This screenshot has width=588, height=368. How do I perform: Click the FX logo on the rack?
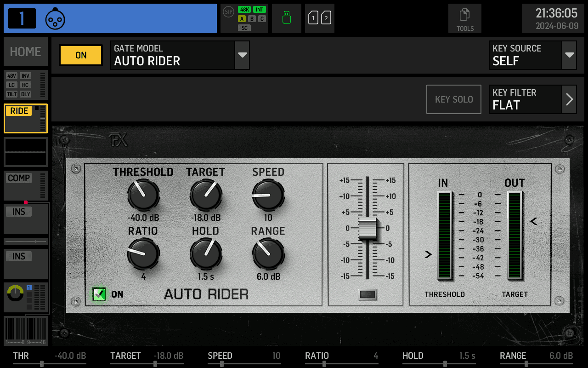coord(118,140)
